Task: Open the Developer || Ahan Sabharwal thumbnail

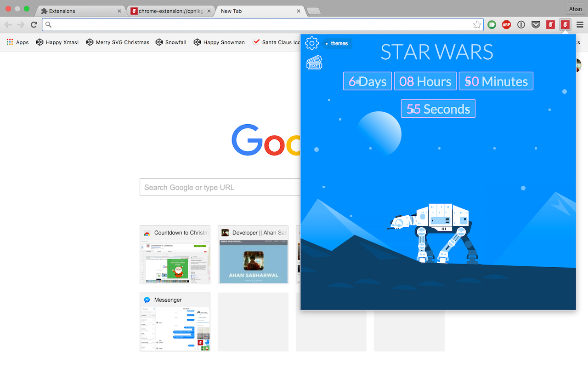Action: click(253, 255)
